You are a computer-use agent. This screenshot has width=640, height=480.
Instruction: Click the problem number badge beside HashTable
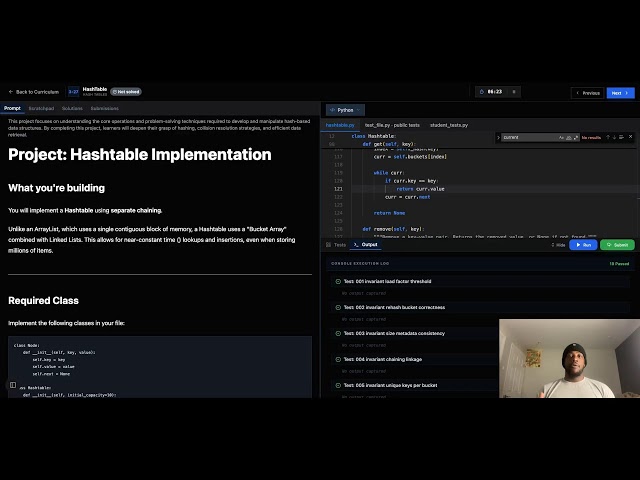click(73, 92)
